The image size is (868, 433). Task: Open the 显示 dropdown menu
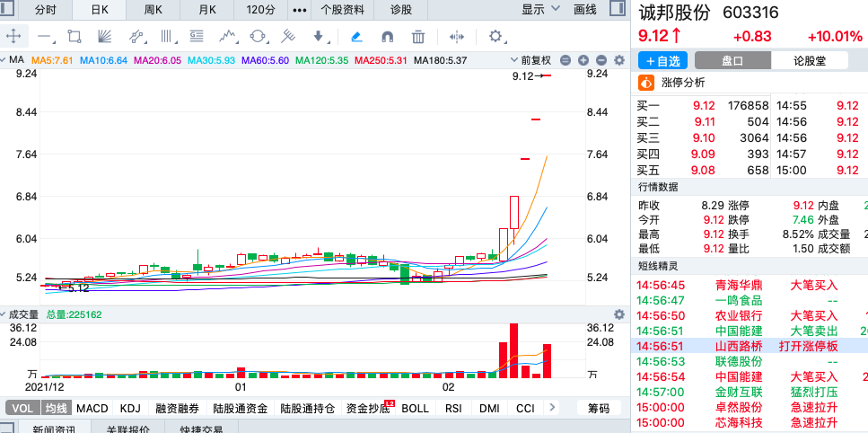[x=540, y=9]
